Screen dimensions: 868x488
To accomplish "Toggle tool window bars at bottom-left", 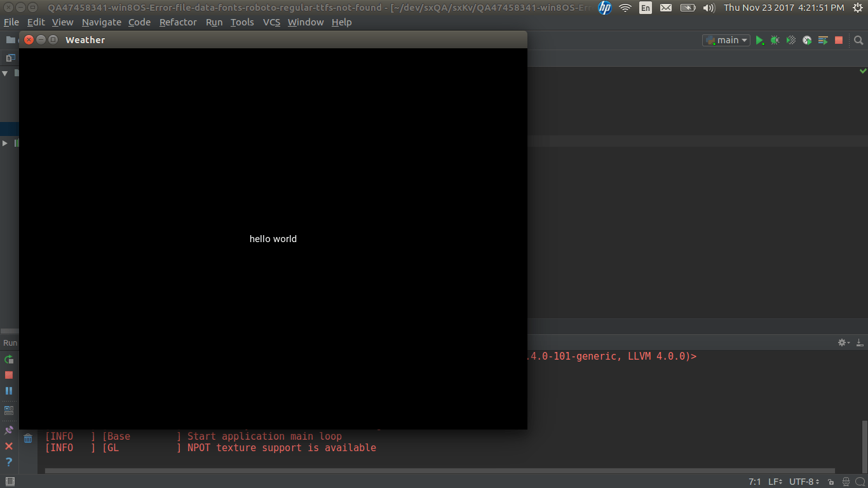I will click(10, 482).
